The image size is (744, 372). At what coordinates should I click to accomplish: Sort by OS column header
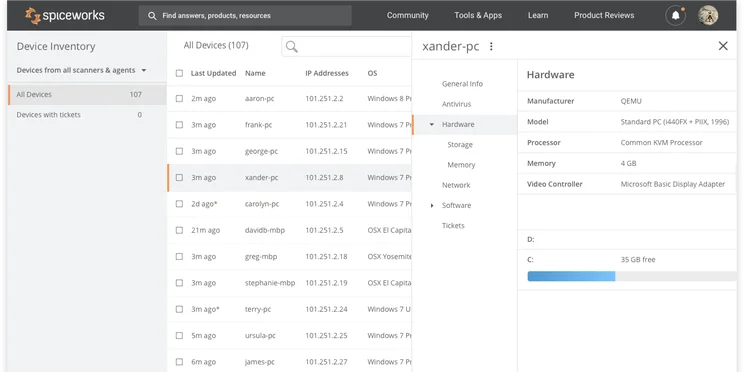point(372,73)
